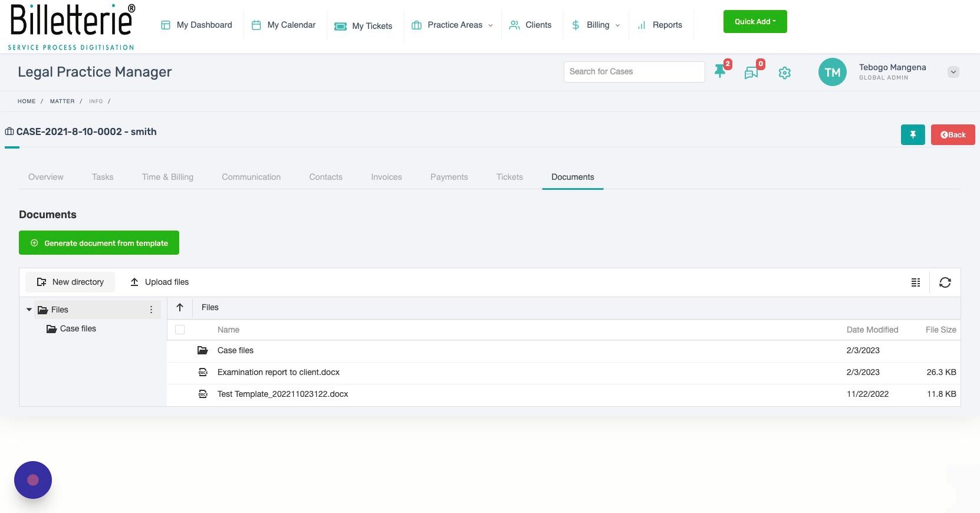Viewport: 980px width, 513px height.
Task: Open Clients page
Action: tap(531, 25)
